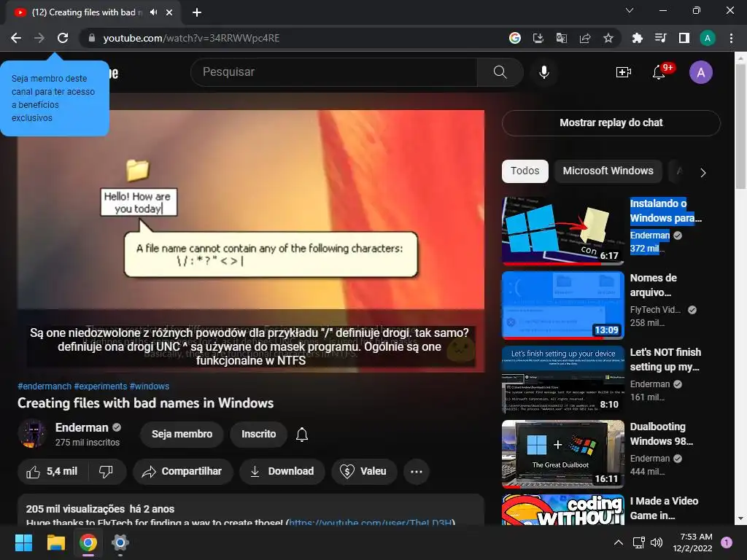Like the video with 5,4 mil
This screenshot has height=560, width=747.
pos(52,472)
